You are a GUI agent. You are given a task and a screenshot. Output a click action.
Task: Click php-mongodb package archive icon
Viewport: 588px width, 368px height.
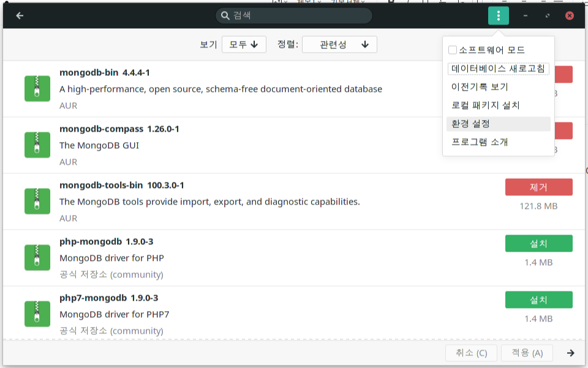[x=37, y=257]
